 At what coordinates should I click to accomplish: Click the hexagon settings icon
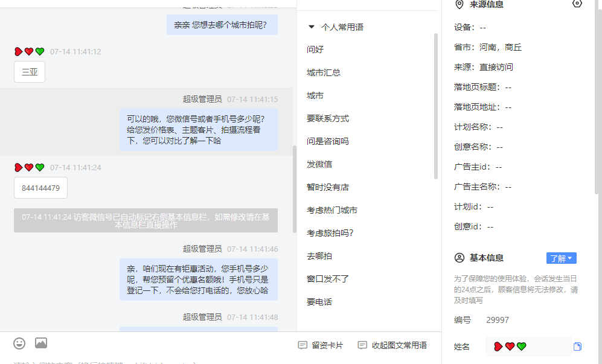point(577,4)
